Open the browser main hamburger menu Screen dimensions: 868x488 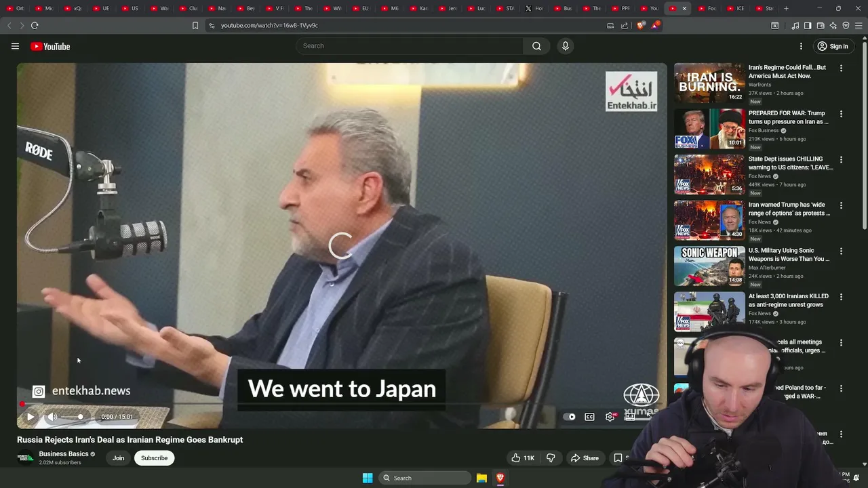click(859, 25)
